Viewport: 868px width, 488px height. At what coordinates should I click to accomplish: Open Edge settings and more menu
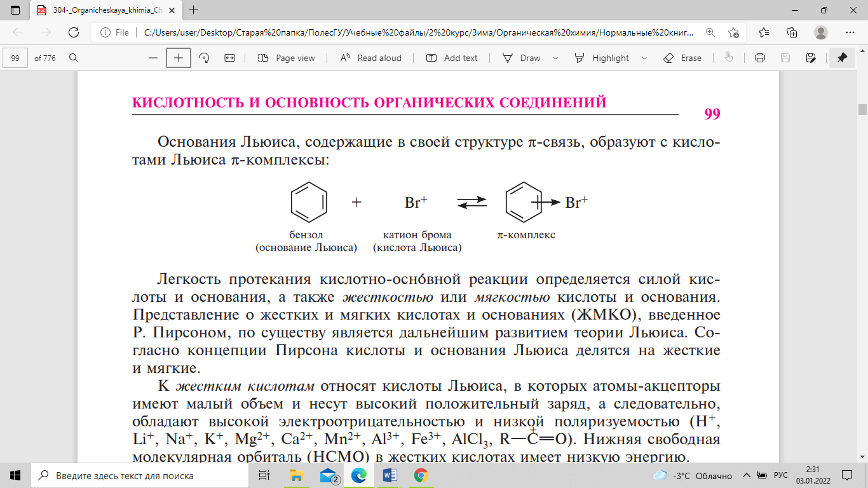(x=850, y=32)
